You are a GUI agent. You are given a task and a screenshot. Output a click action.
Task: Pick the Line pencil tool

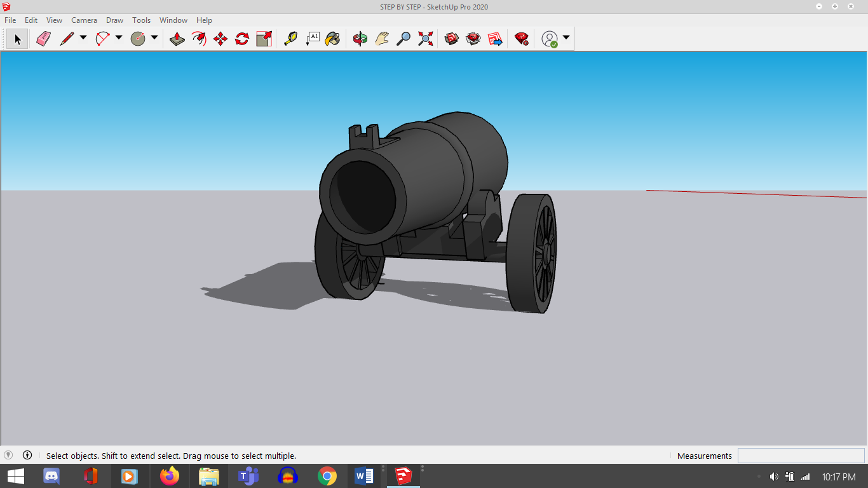coord(67,39)
